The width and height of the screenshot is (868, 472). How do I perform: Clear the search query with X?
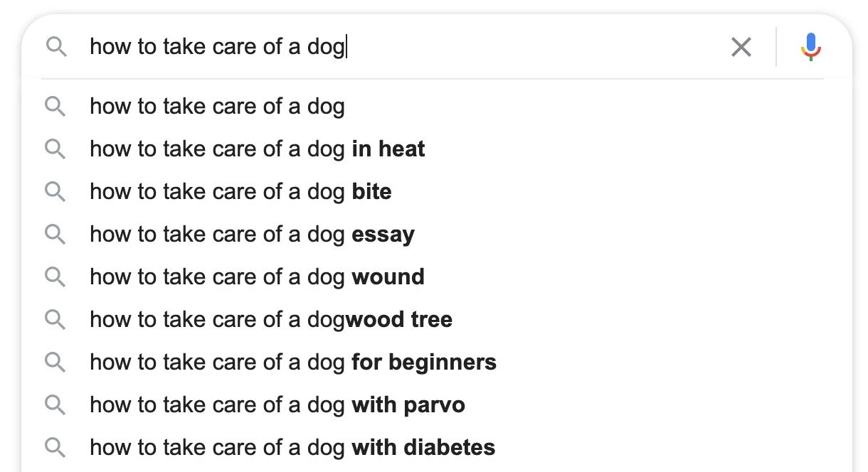(x=741, y=48)
